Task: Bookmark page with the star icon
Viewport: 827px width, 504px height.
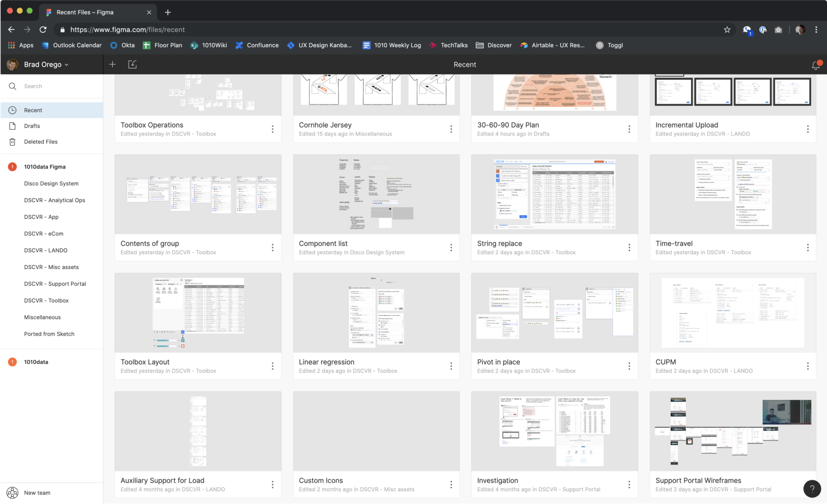Action: [727, 30]
